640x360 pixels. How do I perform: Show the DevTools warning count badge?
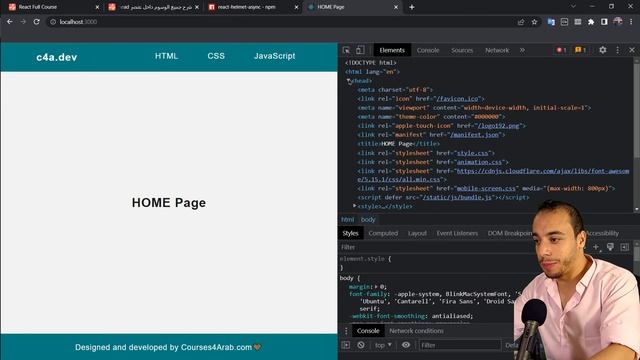580,50
